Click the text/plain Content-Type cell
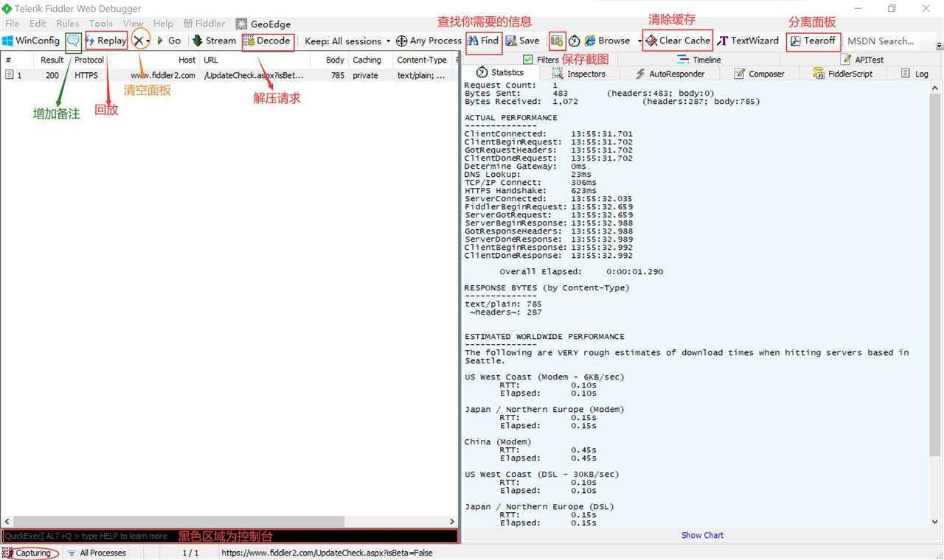 point(421,75)
